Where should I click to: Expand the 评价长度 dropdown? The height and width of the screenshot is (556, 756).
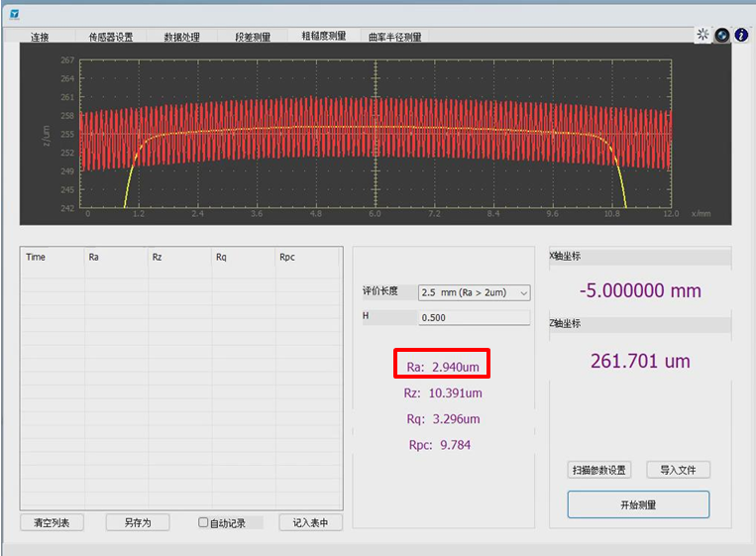click(x=474, y=292)
